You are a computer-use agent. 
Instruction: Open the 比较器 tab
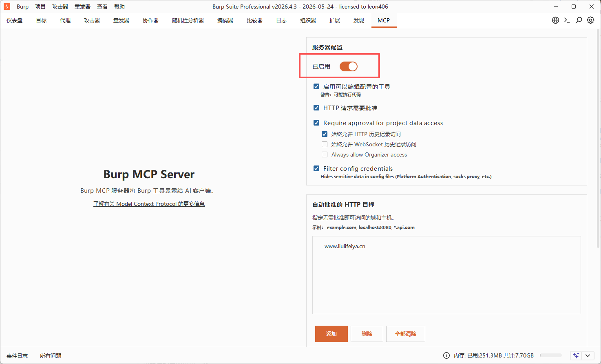pos(255,20)
